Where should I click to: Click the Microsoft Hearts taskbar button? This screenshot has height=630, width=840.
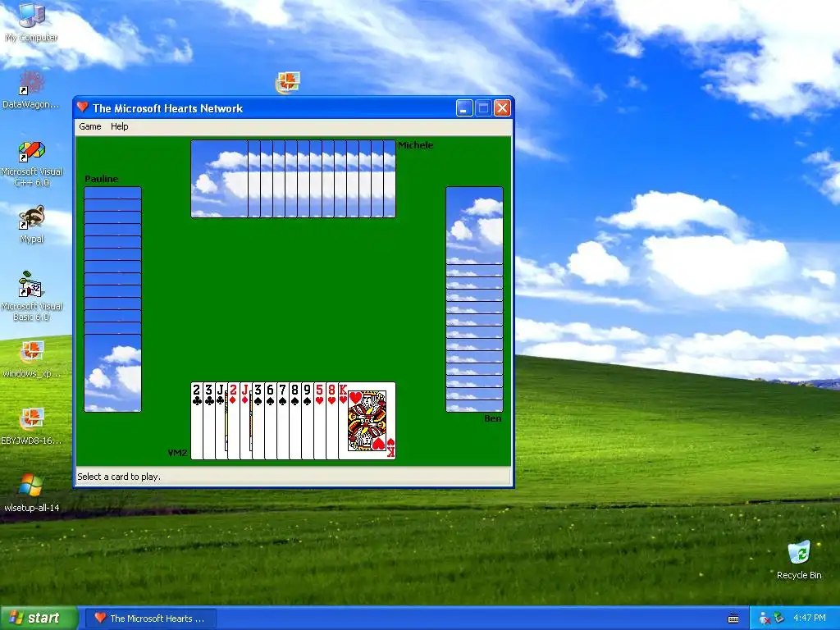[x=152, y=619]
